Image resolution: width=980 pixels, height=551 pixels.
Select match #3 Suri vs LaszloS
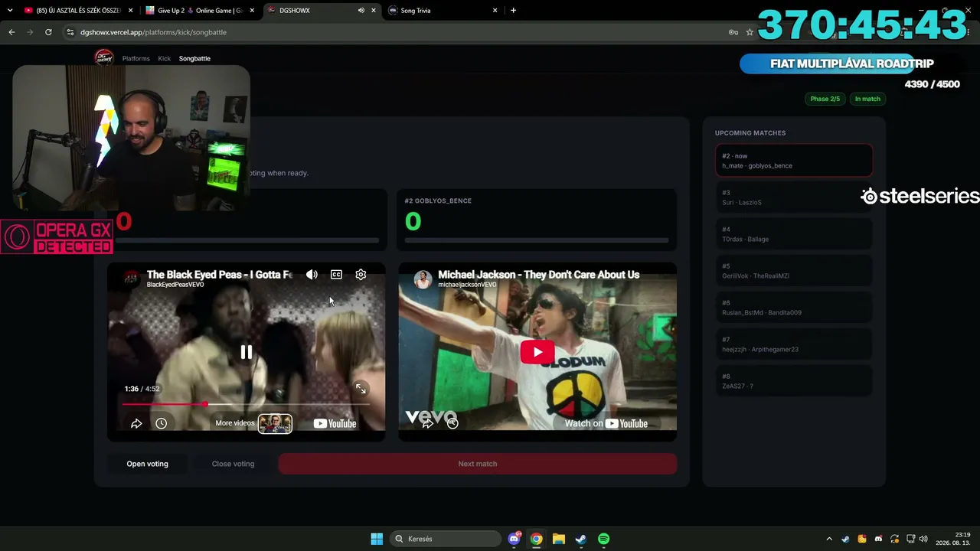794,197
